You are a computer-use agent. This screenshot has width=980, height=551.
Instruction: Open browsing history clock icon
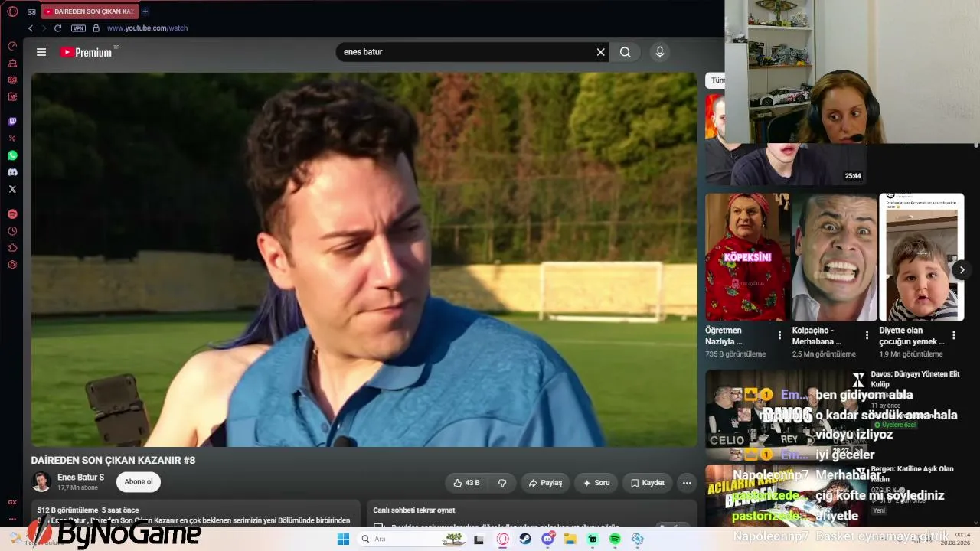point(12,231)
